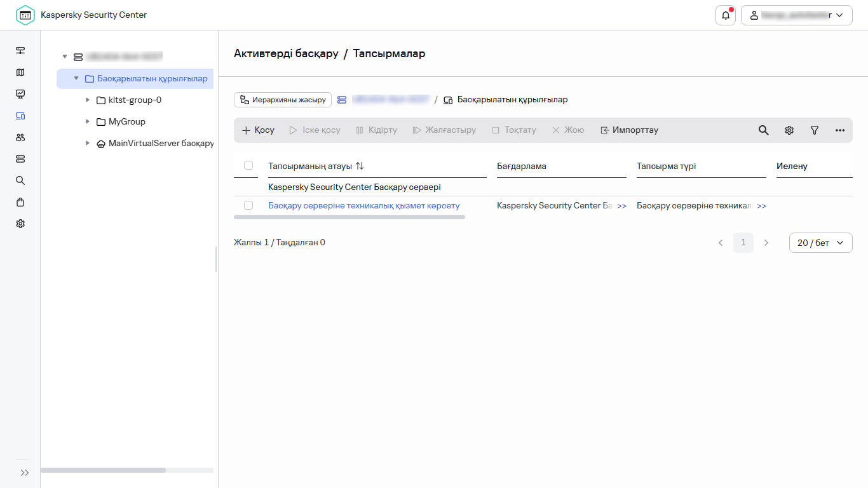868x488 pixels.
Task: Expand the kltst-group-0 tree node
Action: pos(88,100)
